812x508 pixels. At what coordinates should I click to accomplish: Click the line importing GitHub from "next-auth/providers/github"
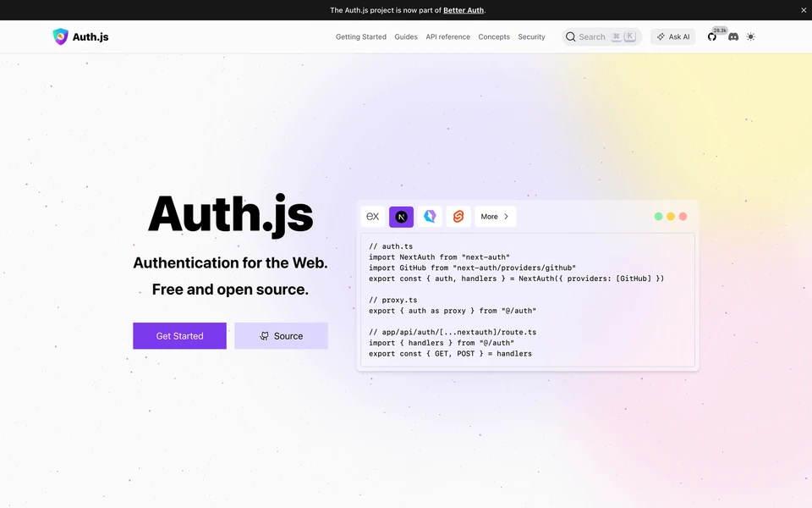[472, 268]
